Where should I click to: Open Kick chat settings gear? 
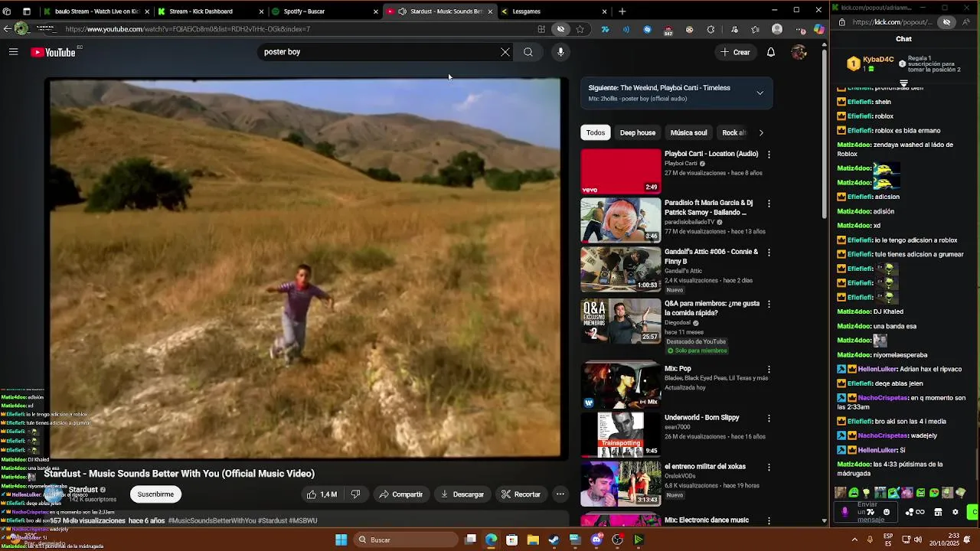[955, 512]
